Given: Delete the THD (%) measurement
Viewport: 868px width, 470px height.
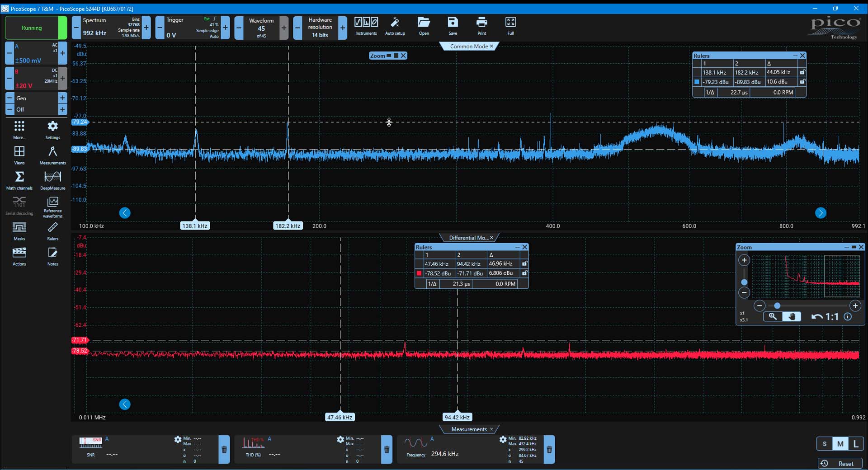Looking at the screenshot, I should (x=387, y=450).
